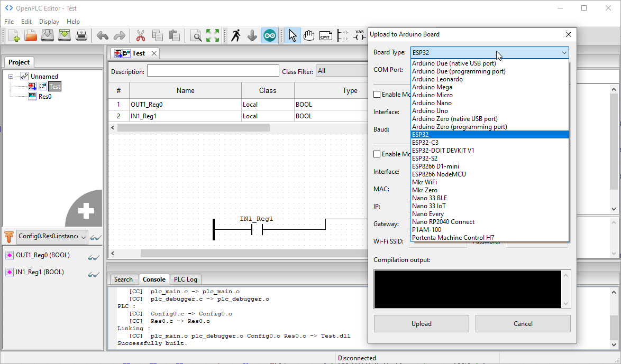
Task: Click the Upload button
Action: point(422,324)
